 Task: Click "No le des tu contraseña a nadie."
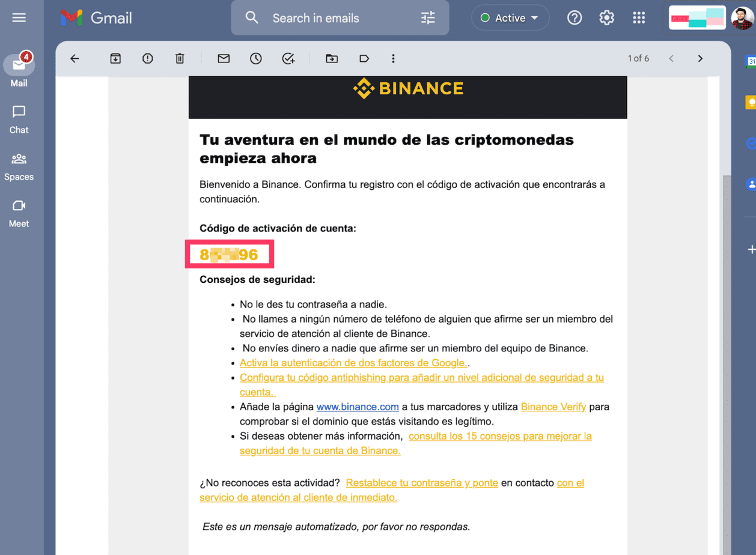click(313, 305)
